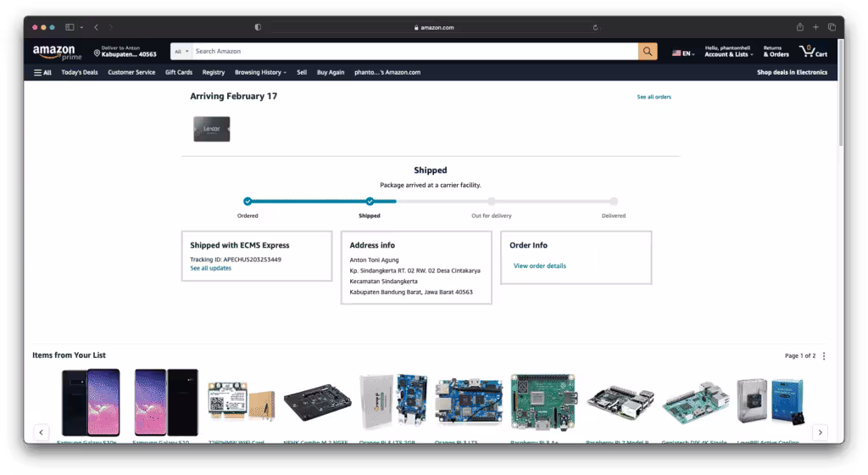
Task: Go to next carousel page arrow
Action: click(820, 433)
